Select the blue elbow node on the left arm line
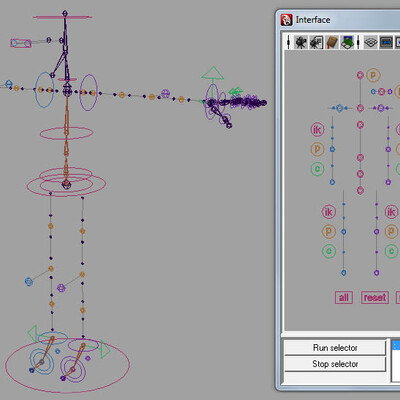Viewport: 400px width, 400px height. (x=332, y=149)
